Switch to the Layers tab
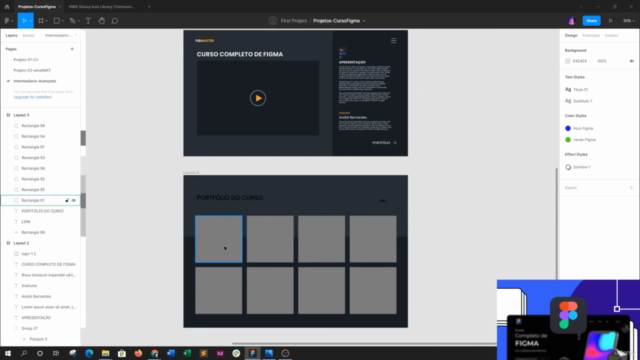This screenshot has width=640, height=360. (11, 36)
